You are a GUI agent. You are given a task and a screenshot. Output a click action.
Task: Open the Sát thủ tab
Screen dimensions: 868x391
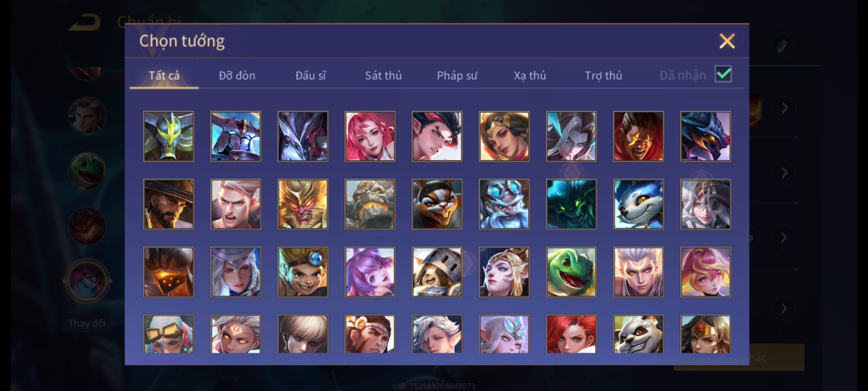383,75
